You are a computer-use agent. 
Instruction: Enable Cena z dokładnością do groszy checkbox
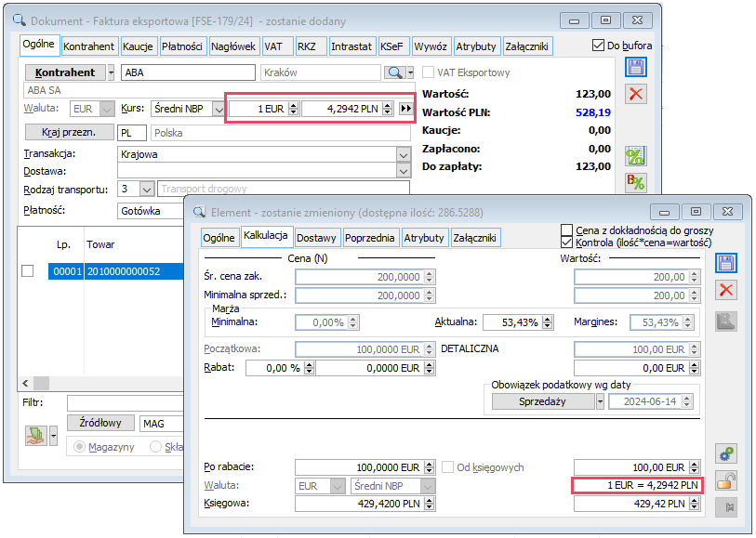click(567, 230)
